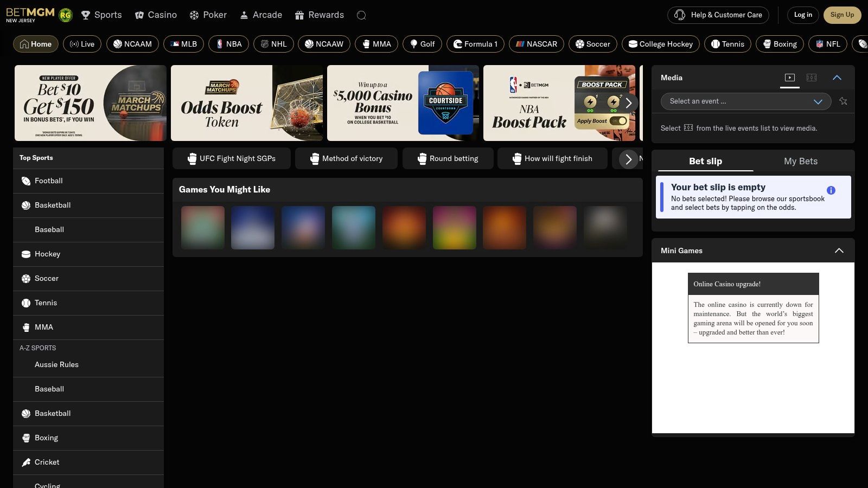Click the headset Help & Customer Care icon
868x488 pixels.
[680, 15]
